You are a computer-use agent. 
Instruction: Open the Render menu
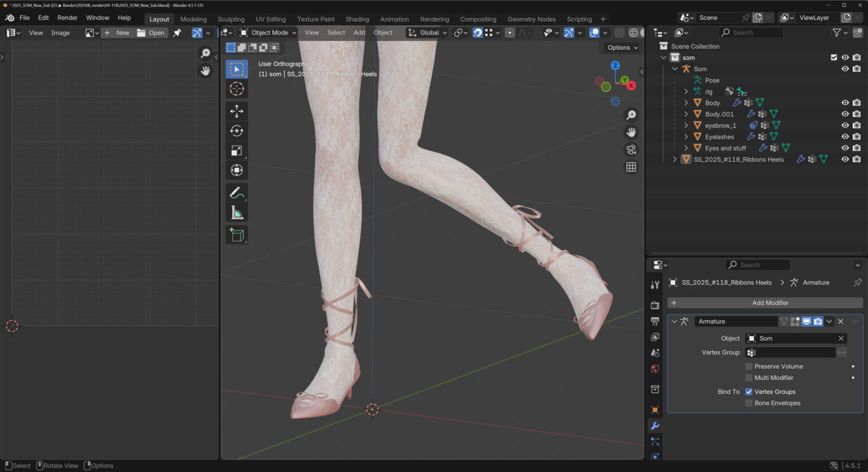67,18
